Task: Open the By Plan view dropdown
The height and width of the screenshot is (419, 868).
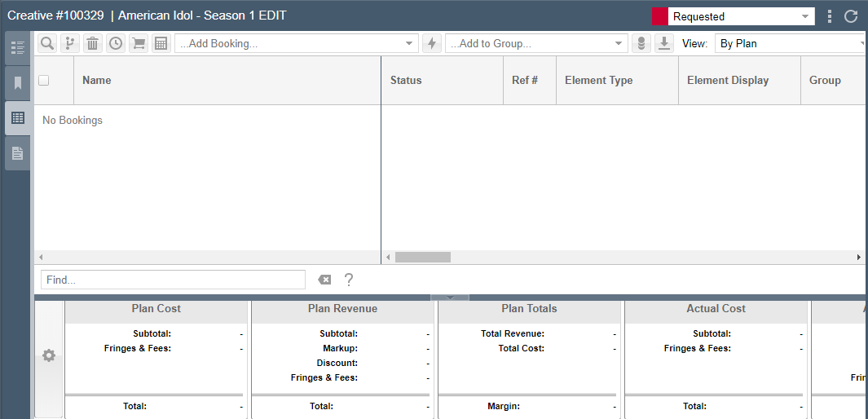Action: pos(791,43)
